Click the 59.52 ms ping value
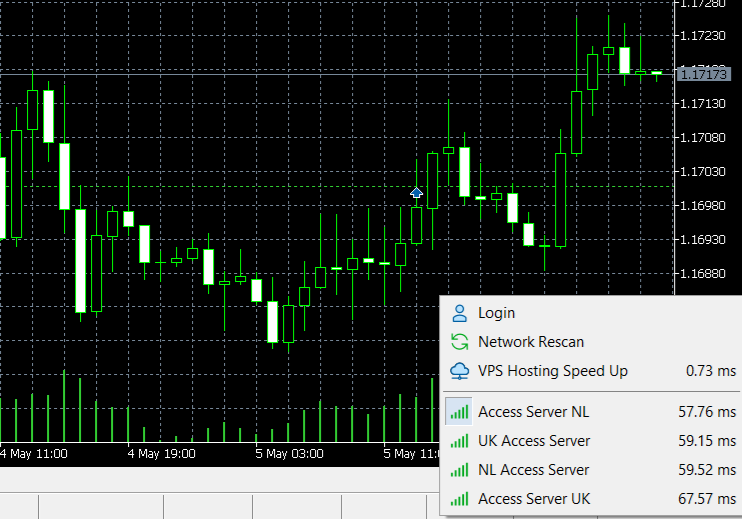The height and width of the screenshot is (519, 742). click(x=707, y=470)
